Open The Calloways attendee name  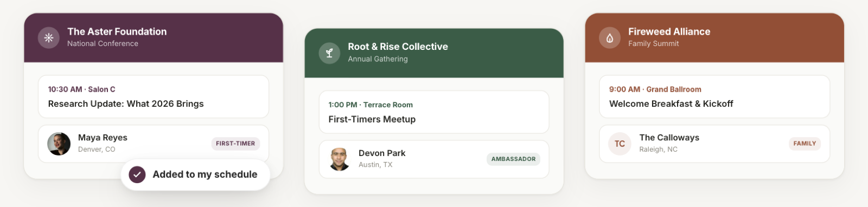(669, 138)
